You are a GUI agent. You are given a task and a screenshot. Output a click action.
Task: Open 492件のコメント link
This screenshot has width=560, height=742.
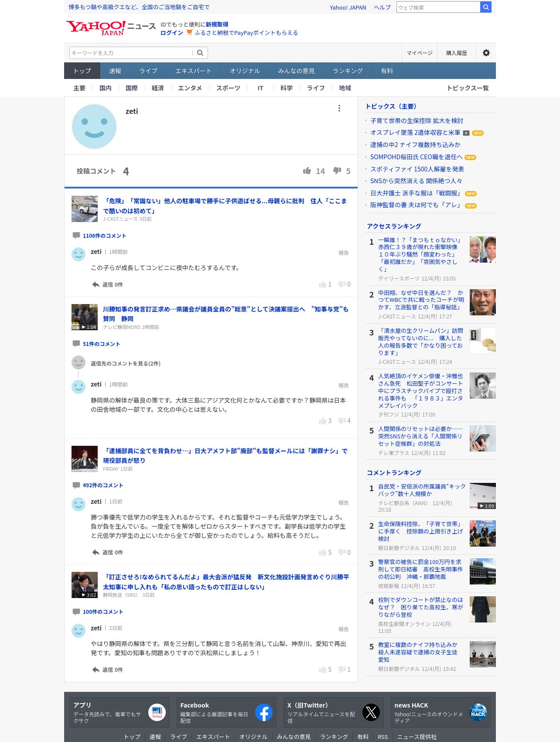[x=103, y=486]
